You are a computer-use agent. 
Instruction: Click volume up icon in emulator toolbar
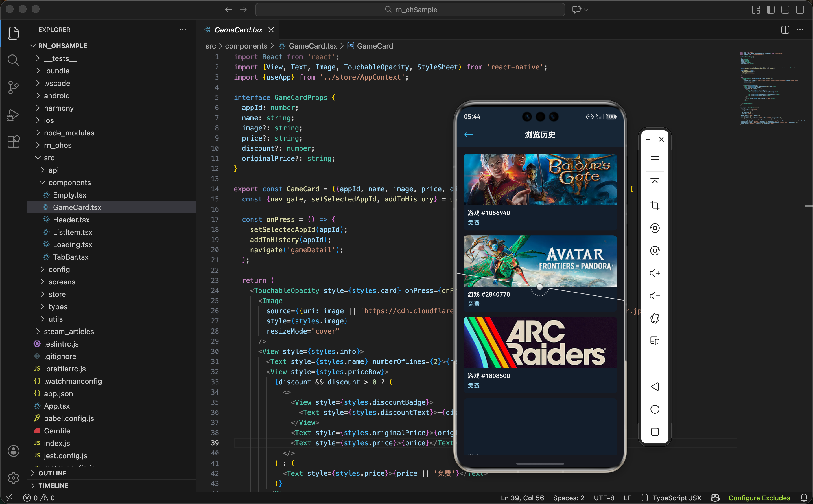(655, 273)
